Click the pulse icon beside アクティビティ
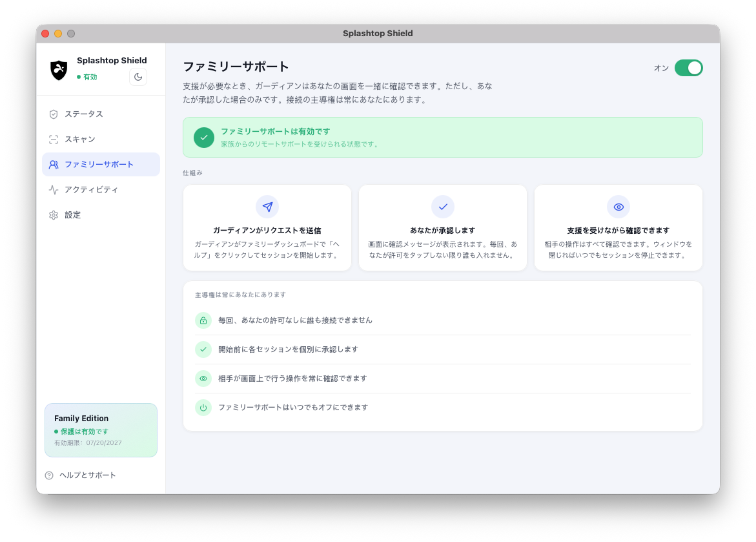756x542 pixels. click(x=54, y=190)
